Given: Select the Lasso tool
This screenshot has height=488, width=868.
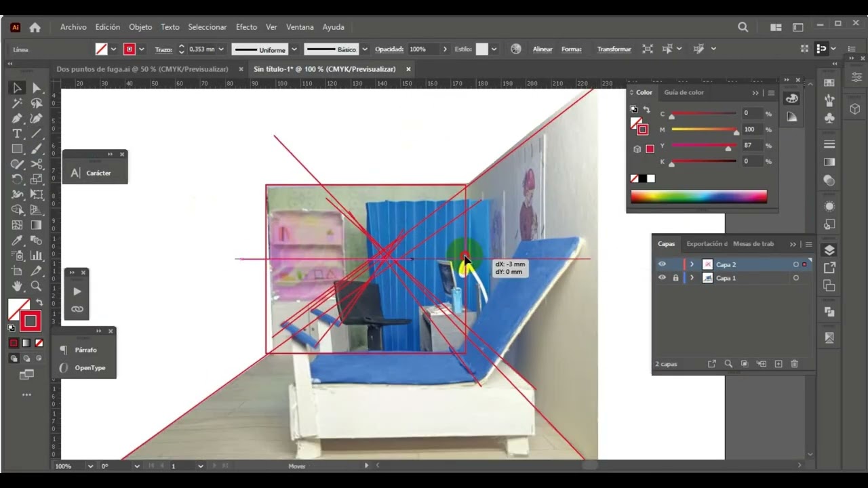Looking at the screenshot, I should click(37, 103).
